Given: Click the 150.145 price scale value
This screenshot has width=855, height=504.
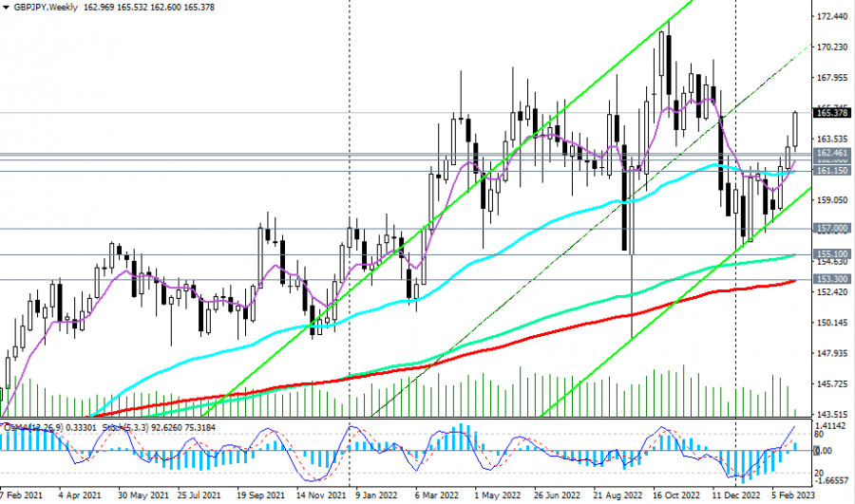Looking at the screenshot, I should pyautogui.click(x=832, y=323).
